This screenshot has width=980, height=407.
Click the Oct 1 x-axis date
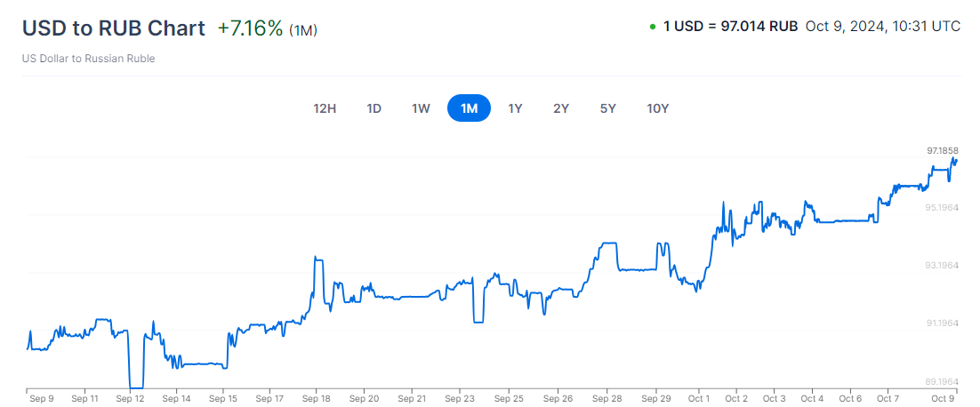(698, 399)
